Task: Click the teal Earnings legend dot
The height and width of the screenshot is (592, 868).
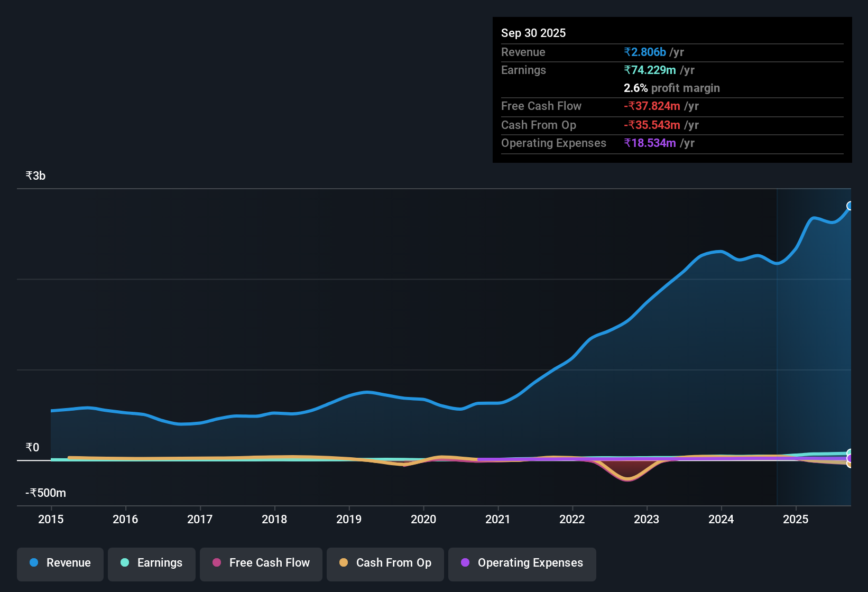Action: 125,563
